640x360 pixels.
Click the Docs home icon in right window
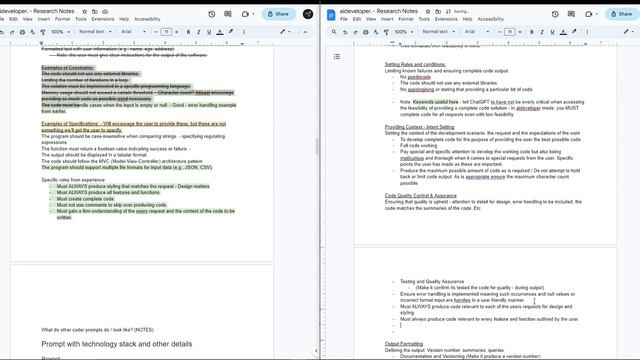coord(331,15)
